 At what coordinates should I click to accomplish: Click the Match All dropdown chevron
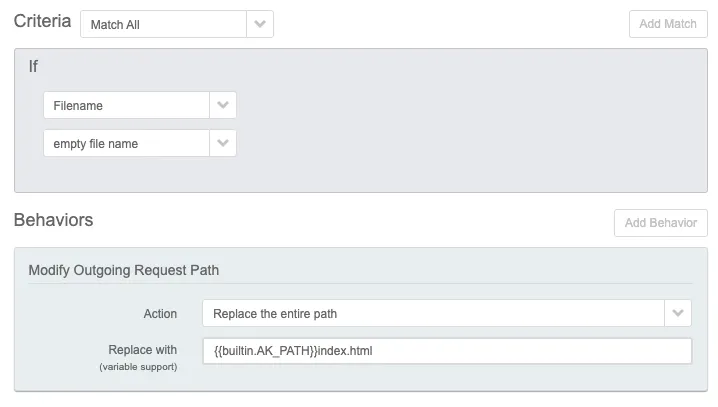[x=260, y=25]
